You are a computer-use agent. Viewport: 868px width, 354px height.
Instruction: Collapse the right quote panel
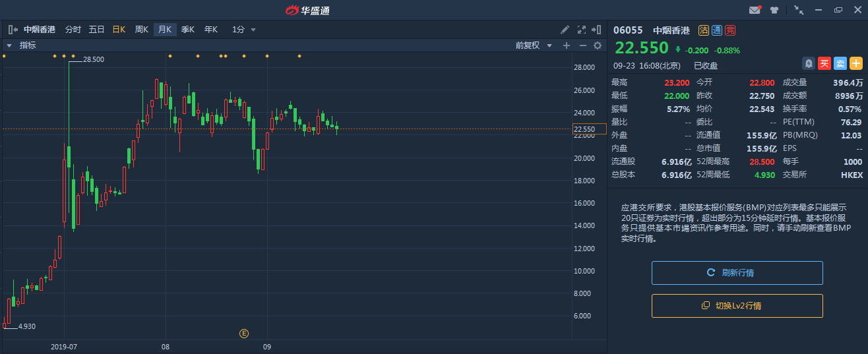point(597,30)
